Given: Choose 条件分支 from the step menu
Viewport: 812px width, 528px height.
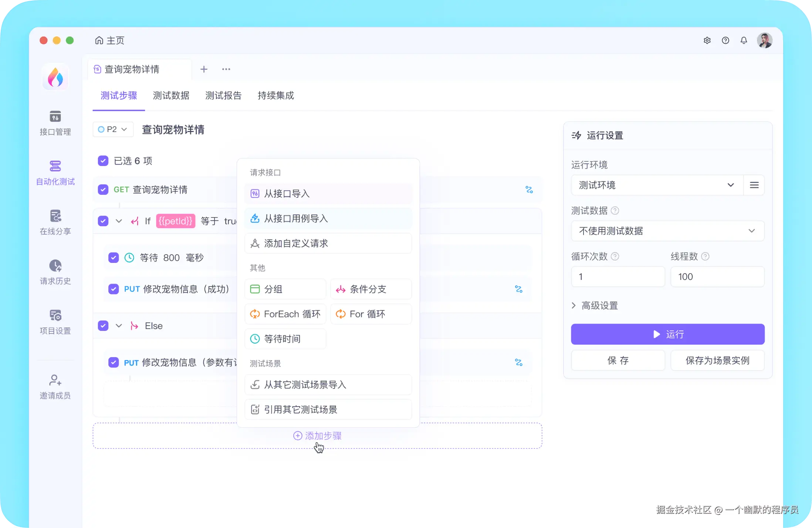Looking at the screenshot, I should tap(371, 289).
